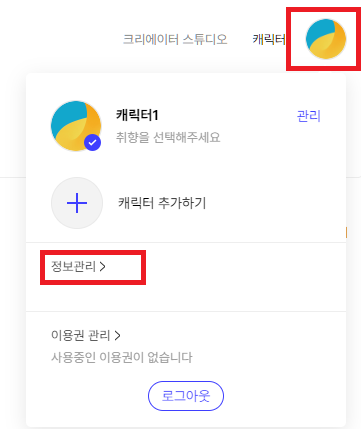Go to 크리에이터 스튜디오
Image resolution: width=361 pixels, height=429 pixels.
[175, 39]
